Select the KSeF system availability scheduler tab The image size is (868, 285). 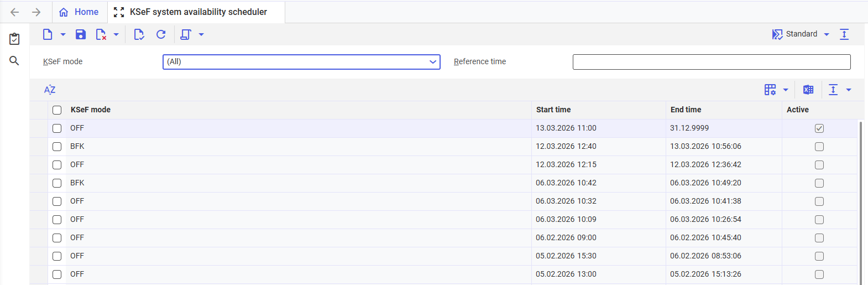[198, 12]
